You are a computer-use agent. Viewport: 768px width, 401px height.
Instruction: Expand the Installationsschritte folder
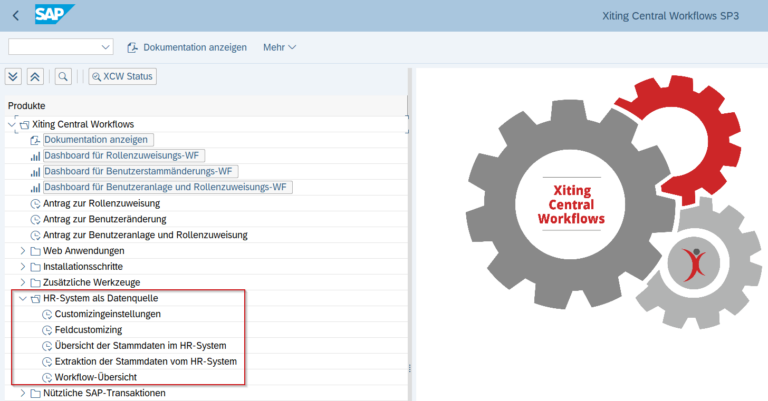tap(23, 266)
